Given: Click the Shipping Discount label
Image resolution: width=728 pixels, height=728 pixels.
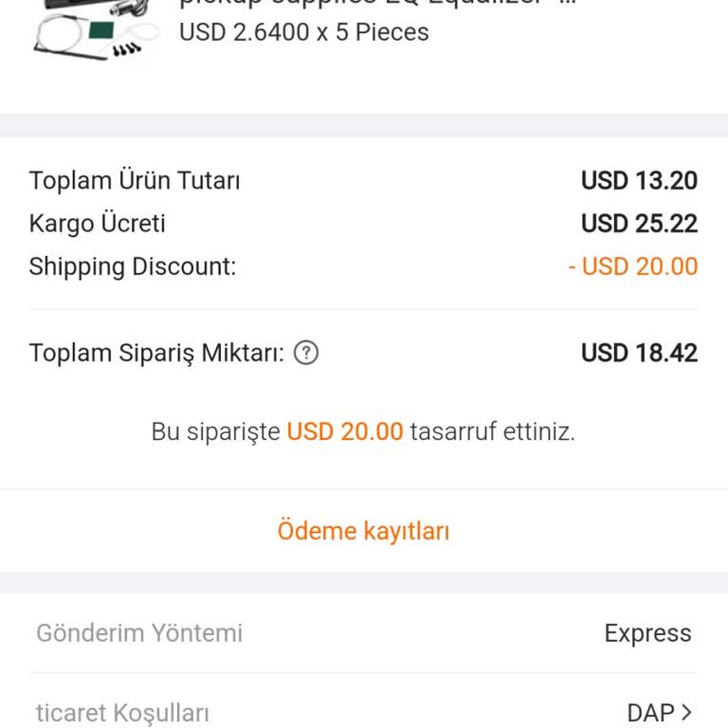Looking at the screenshot, I should 132,266.
